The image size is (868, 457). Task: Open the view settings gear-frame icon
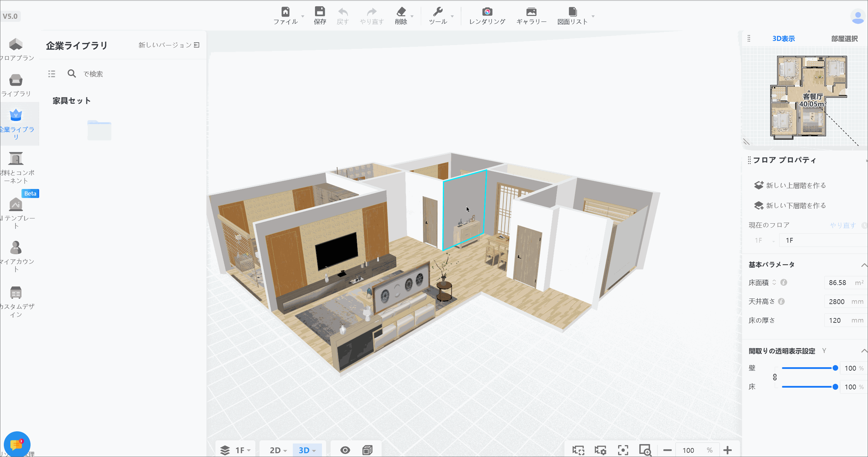pos(601,450)
